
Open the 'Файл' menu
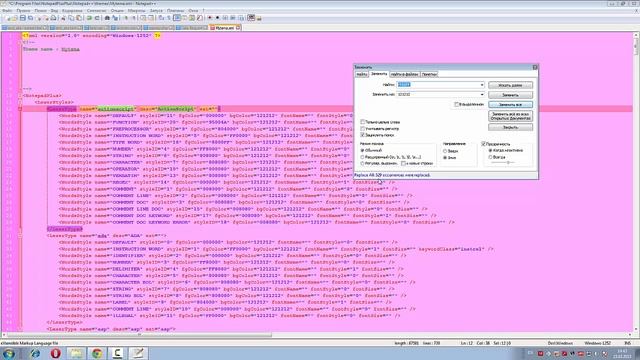pyautogui.click(x=7, y=11)
